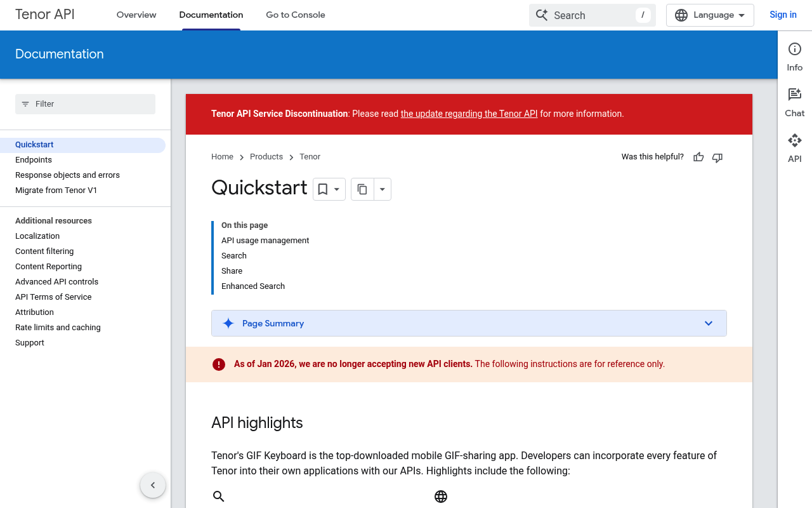The width and height of the screenshot is (812, 508).
Task: Click the slash shortcut key in search box
Action: pyautogui.click(x=643, y=15)
